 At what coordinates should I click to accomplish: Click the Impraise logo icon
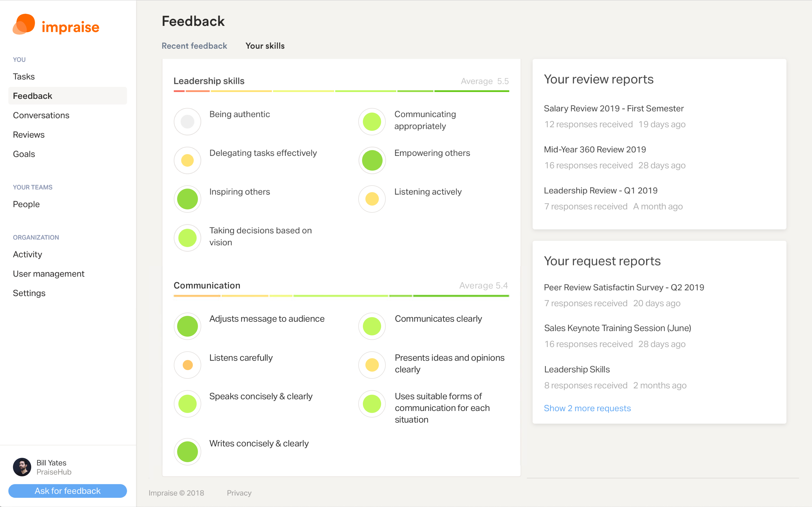[24, 25]
